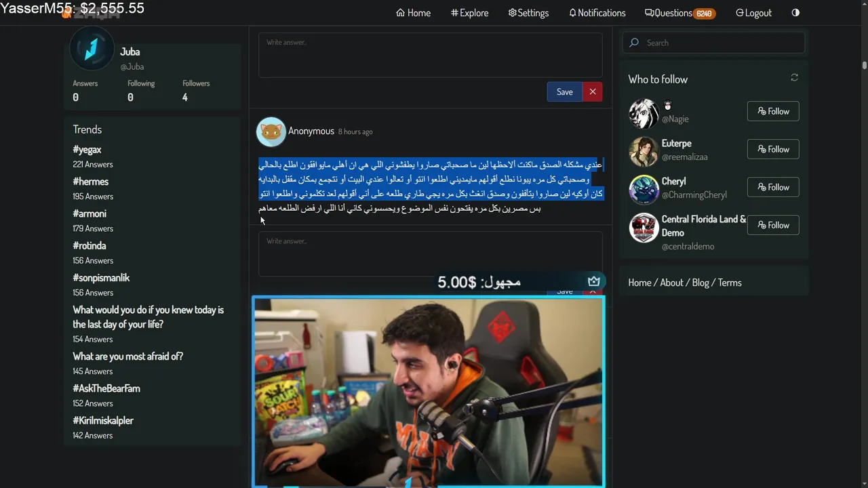868x488 pixels.
Task: Open Cheryl's profile avatar
Action: click(644, 189)
